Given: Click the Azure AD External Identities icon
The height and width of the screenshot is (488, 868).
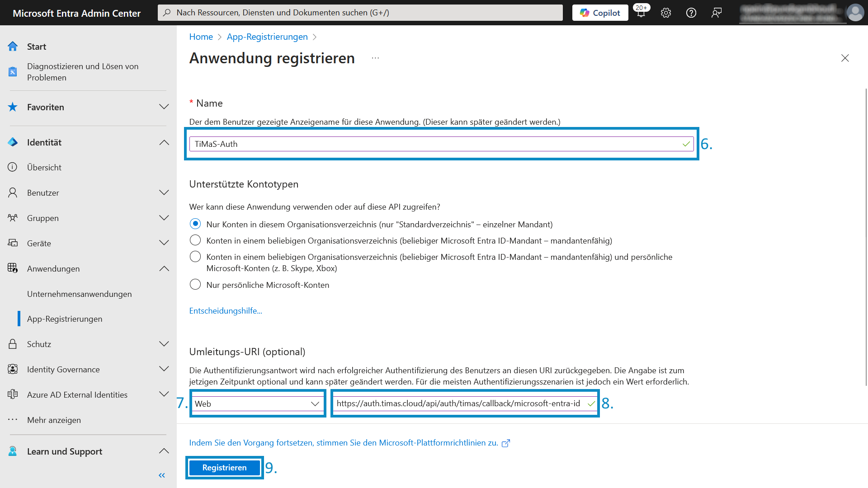Looking at the screenshot, I should pos(13,394).
